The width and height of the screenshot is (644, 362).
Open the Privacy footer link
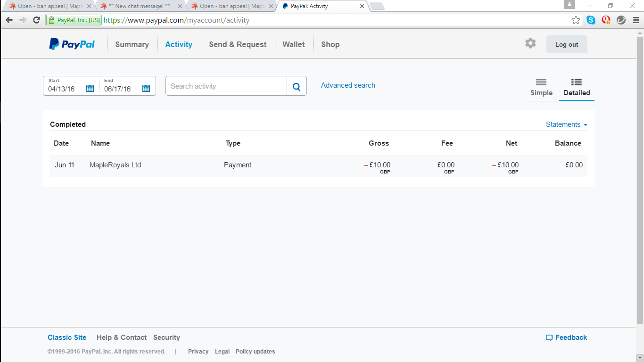click(198, 352)
